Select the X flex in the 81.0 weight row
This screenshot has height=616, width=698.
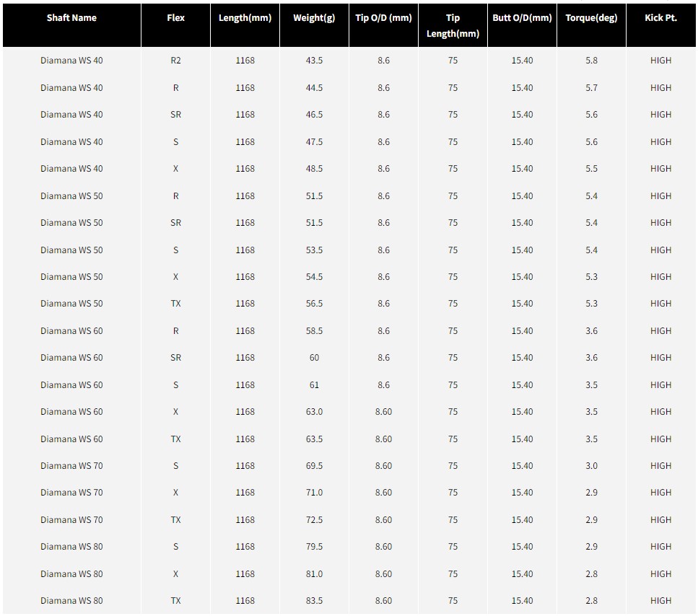pos(176,574)
